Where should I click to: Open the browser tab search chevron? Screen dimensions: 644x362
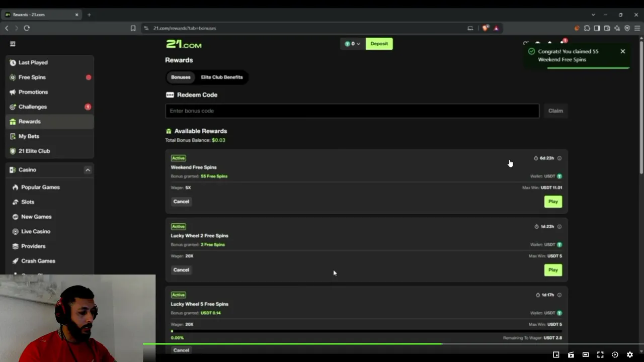coord(593,15)
